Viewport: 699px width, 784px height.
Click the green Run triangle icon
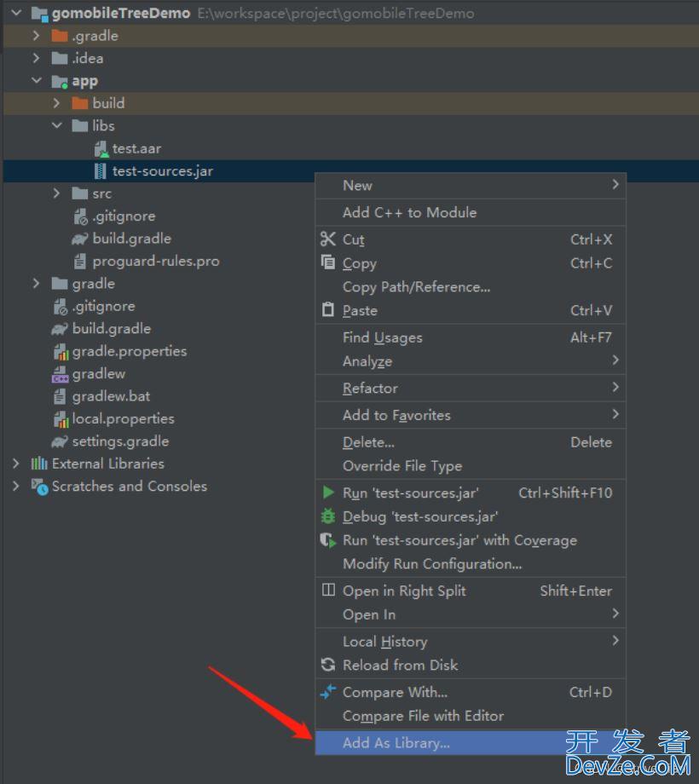point(328,493)
